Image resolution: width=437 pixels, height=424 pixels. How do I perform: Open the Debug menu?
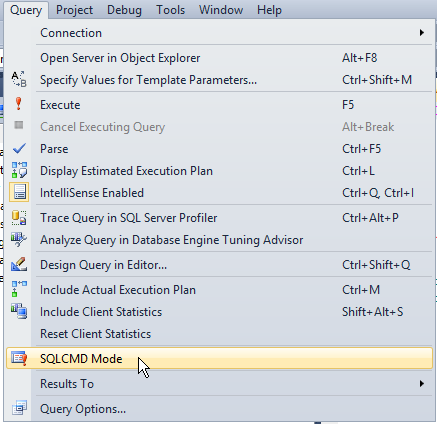pyautogui.click(x=124, y=10)
